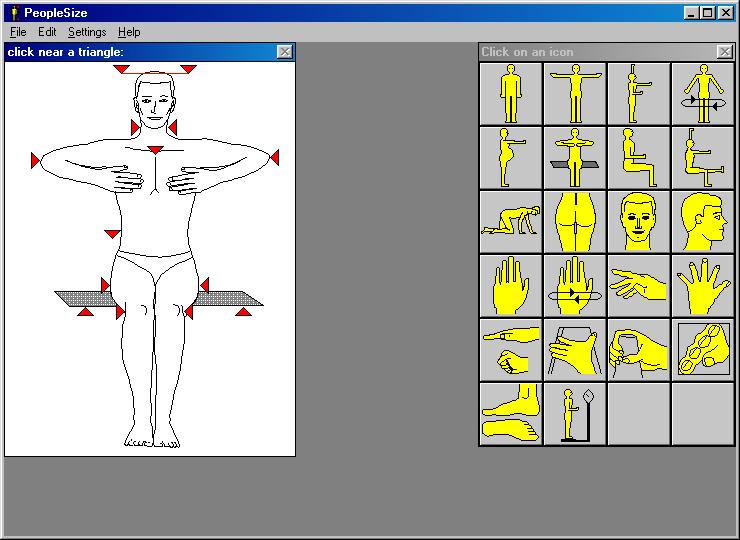Screen dimensions: 740x540
Task: Pick the head profile icon
Action: [703, 222]
